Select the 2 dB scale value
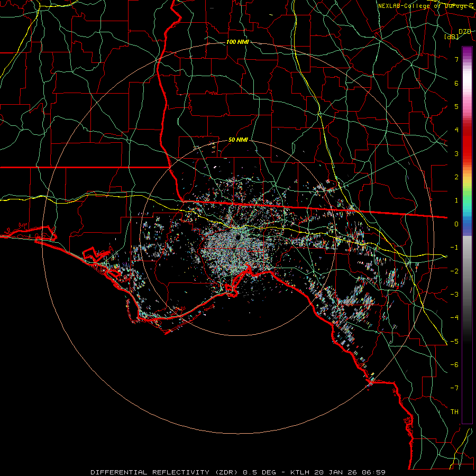Screen dimensions: 476x476 (x=456, y=177)
